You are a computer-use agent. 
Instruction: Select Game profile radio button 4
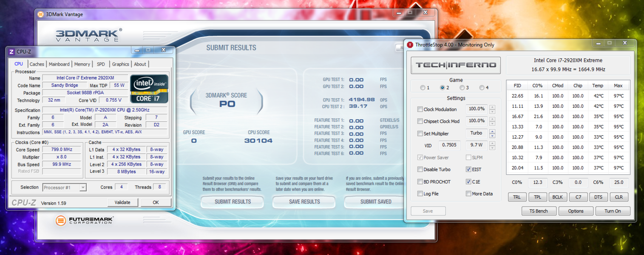coord(482,88)
